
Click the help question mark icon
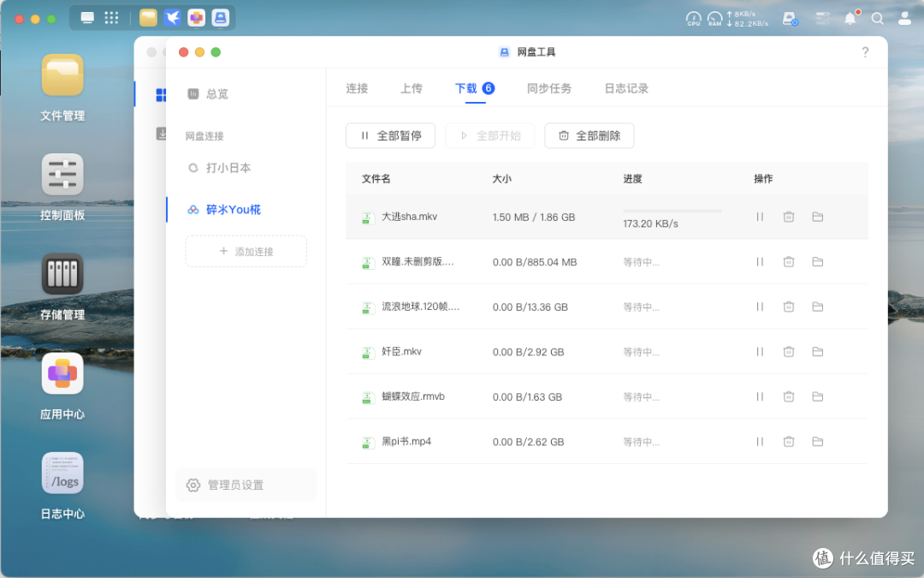point(864,52)
